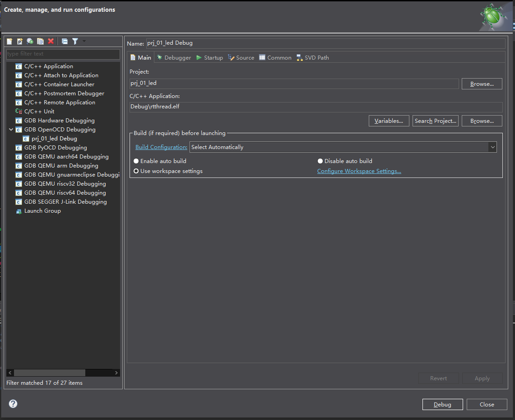Delete the selected launch configuration
The height and width of the screenshot is (420, 515).
click(x=51, y=41)
